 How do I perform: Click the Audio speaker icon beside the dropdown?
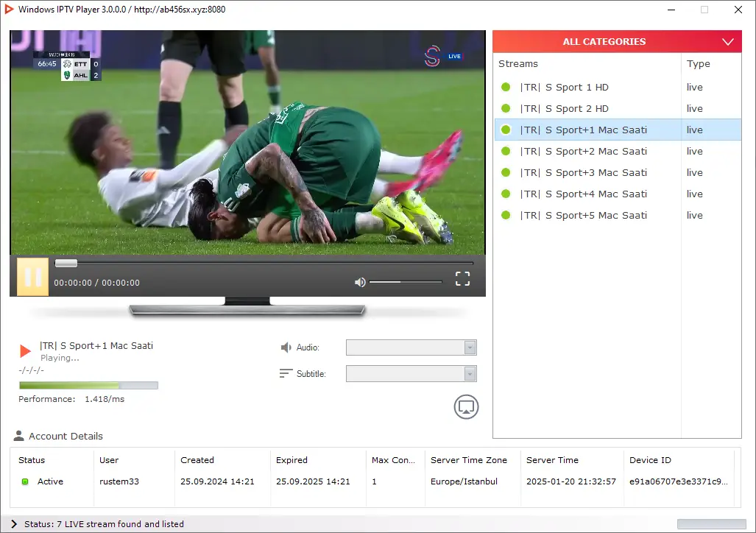(286, 347)
